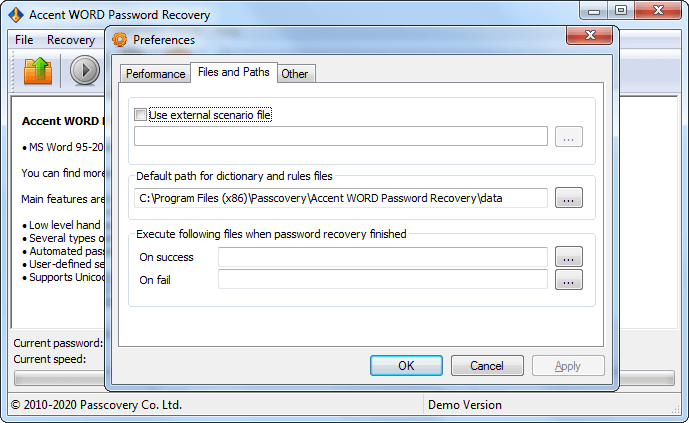This screenshot has width=689, height=423.
Task: Click the User-defined bullet line
Action: click(x=63, y=264)
